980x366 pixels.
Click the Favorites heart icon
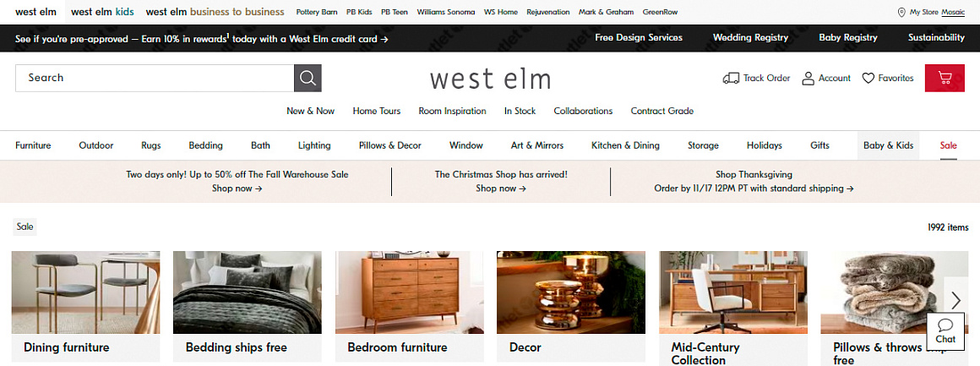tap(868, 79)
